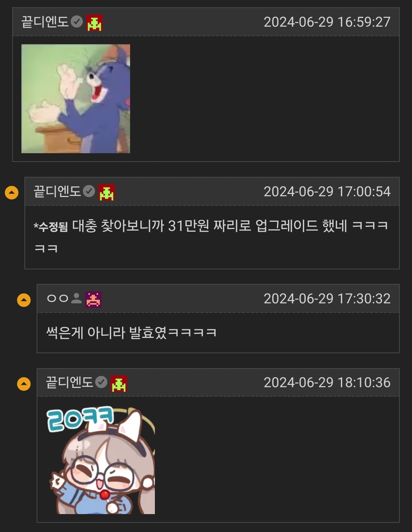Click the anonymous user silhouette icon next to ㅇㅇ
Image resolution: width=412 pixels, height=532 pixels.
(76, 298)
